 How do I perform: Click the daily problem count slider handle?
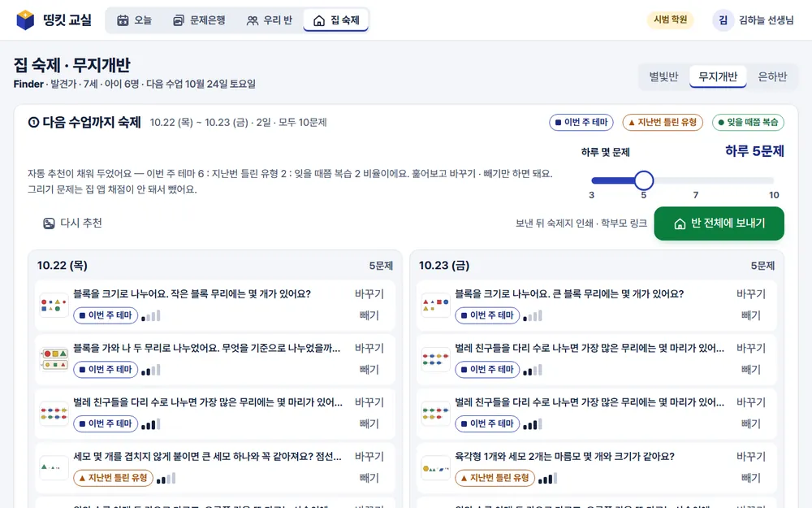click(644, 180)
